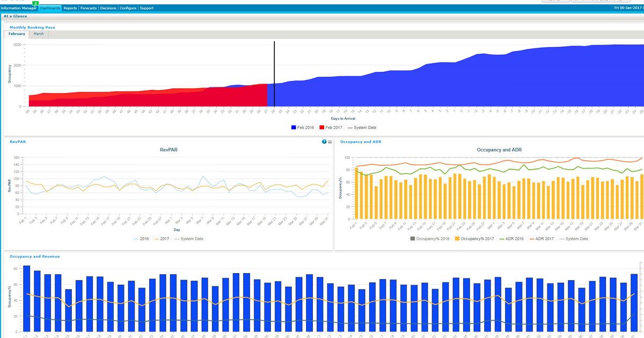Click the RevPAR panel header title
Viewport: 644px width, 338px height.
coord(18,142)
